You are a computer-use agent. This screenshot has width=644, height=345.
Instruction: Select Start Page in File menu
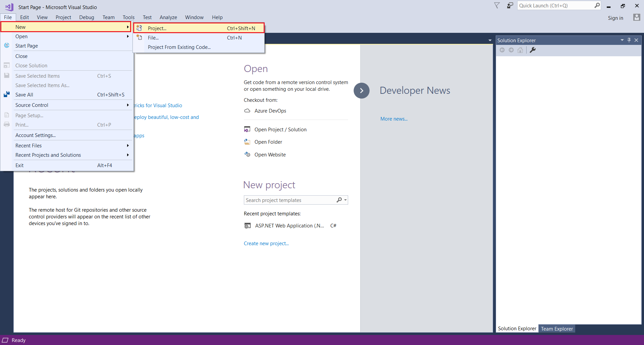coord(67,46)
